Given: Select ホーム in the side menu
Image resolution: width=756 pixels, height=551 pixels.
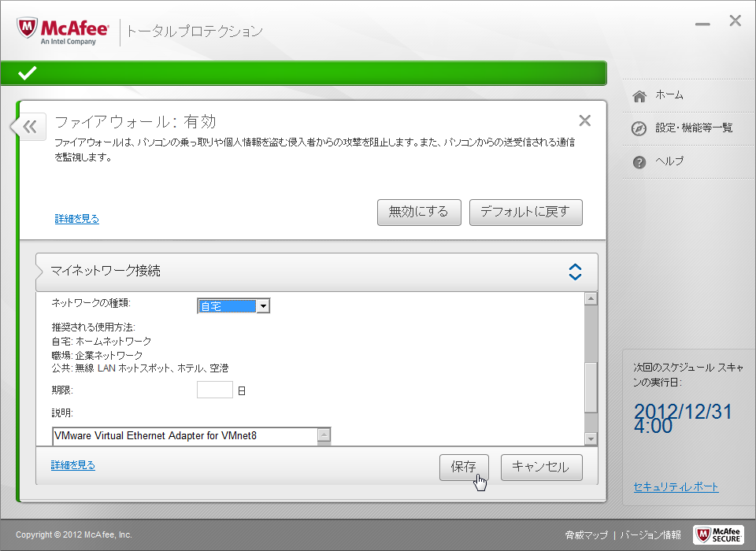Looking at the screenshot, I should tap(669, 95).
